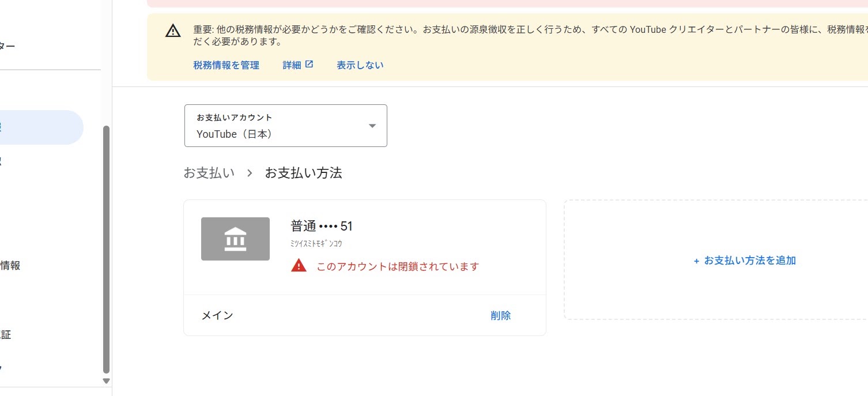
Task: Click the 削除 button on bank card
Action: pos(501,315)
